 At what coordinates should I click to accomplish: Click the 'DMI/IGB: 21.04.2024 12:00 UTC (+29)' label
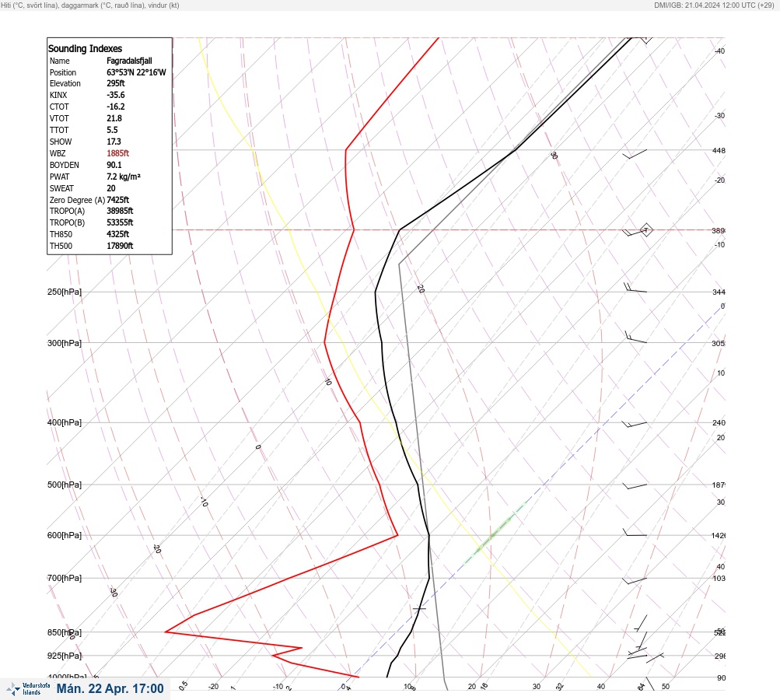pos(714,5)
